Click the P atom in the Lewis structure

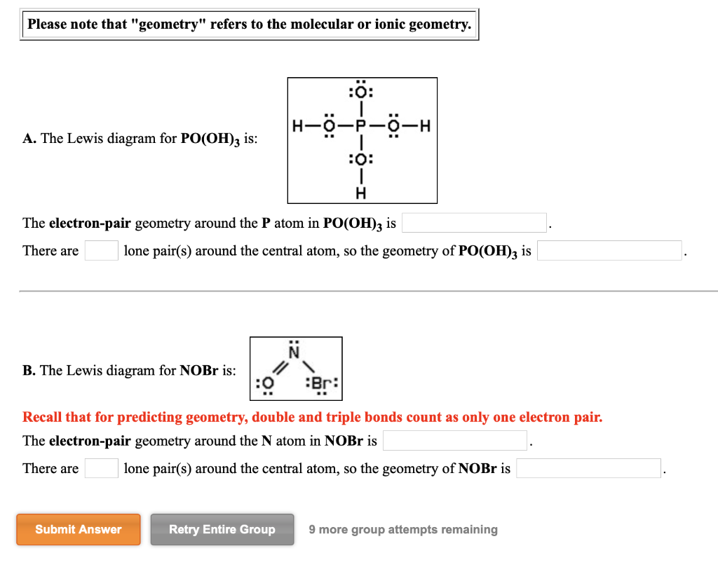(x=359, y=127)
